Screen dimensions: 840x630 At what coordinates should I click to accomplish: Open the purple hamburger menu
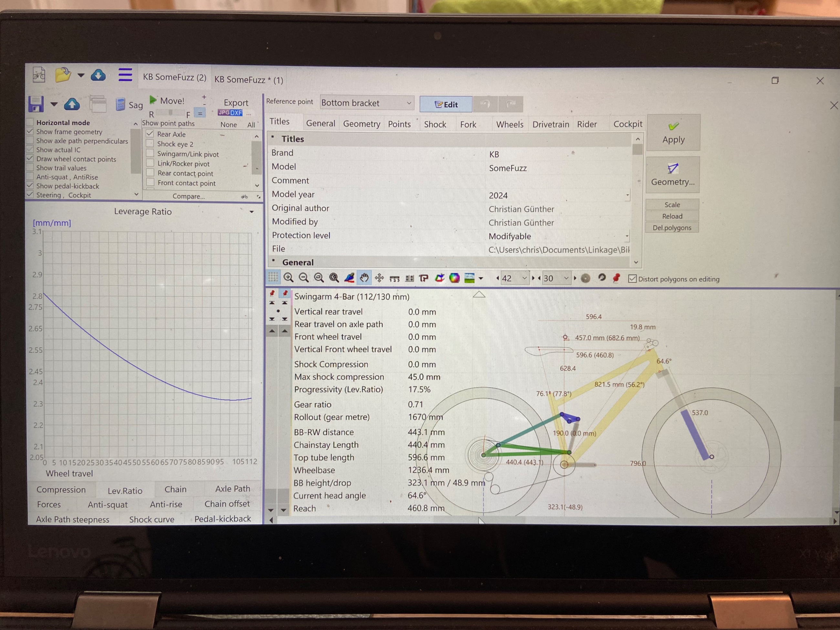point(125,75)
